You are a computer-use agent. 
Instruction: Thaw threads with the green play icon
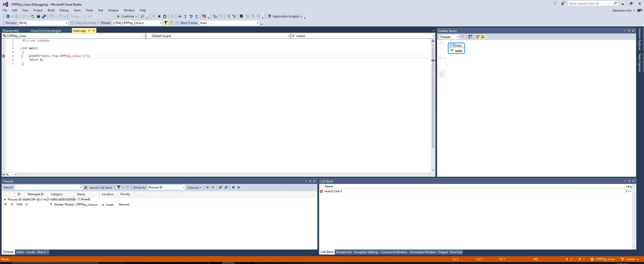click(x=239, y=187)
